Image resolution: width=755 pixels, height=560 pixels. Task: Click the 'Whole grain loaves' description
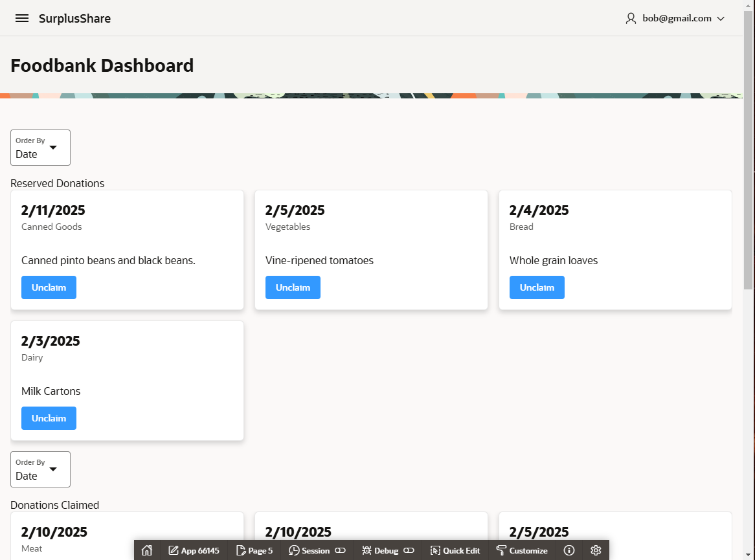click(554, 260)
